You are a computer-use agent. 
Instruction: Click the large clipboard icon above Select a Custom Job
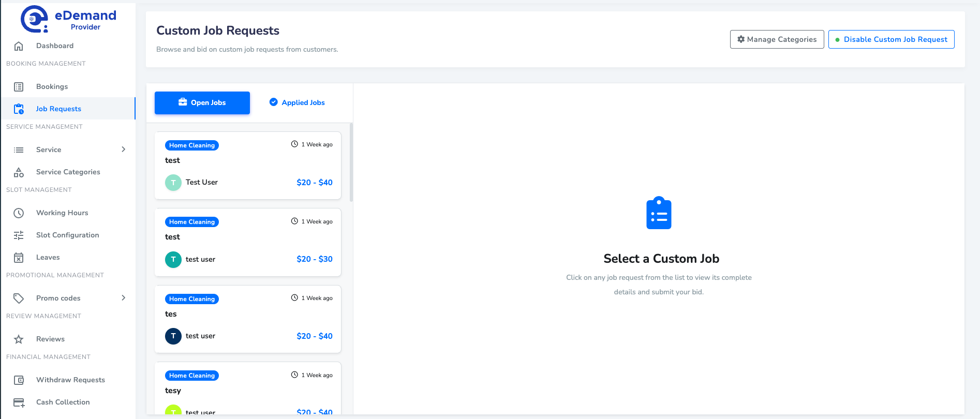(x=659, y=213)
